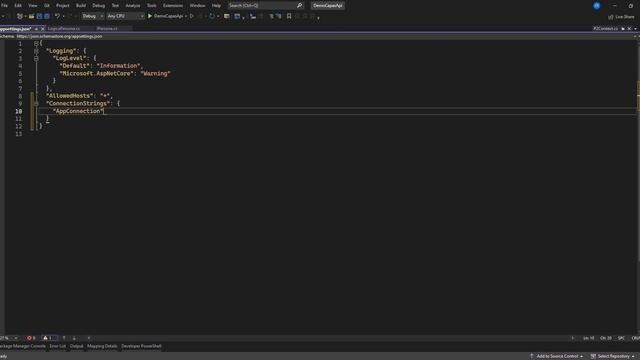Viewport: 640px width, 360px height.
Task: Collapse the Logging section on line 2
Action: click(x=36, y=51)
